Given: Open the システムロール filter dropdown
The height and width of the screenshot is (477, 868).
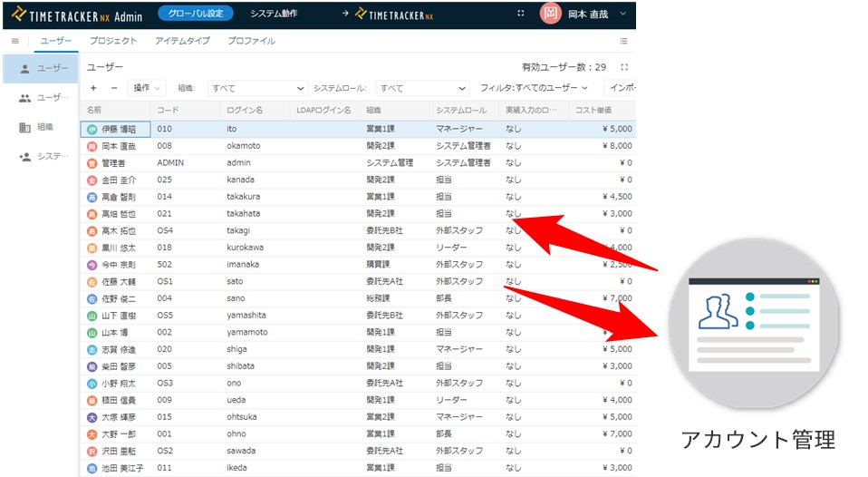Looking at the screenshot, I should click(x=422, y=88).
